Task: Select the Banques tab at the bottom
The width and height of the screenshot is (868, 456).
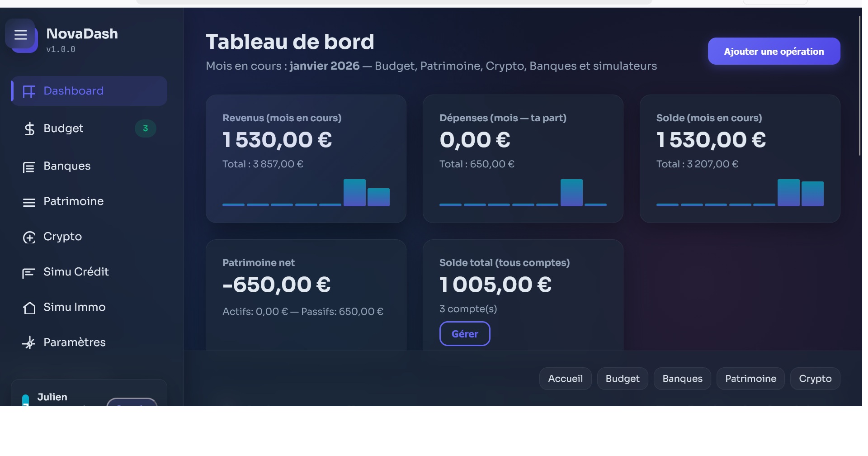Action: pyautogui.click(x=681, y=379)
